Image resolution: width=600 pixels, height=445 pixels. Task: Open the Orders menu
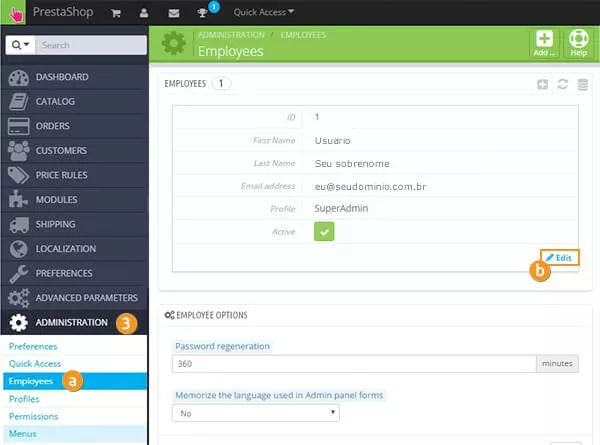tap(75, 126)
